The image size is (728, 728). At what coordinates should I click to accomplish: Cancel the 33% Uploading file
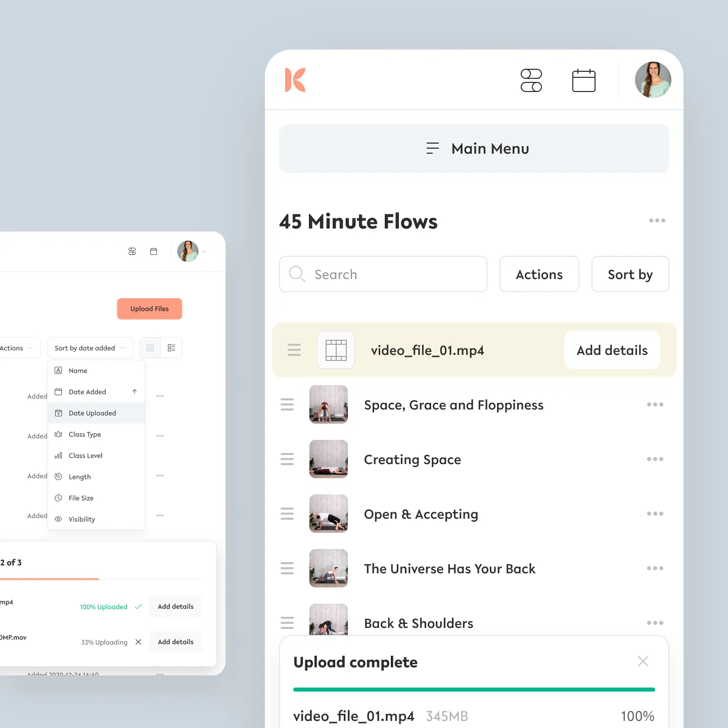coord(138,642)
